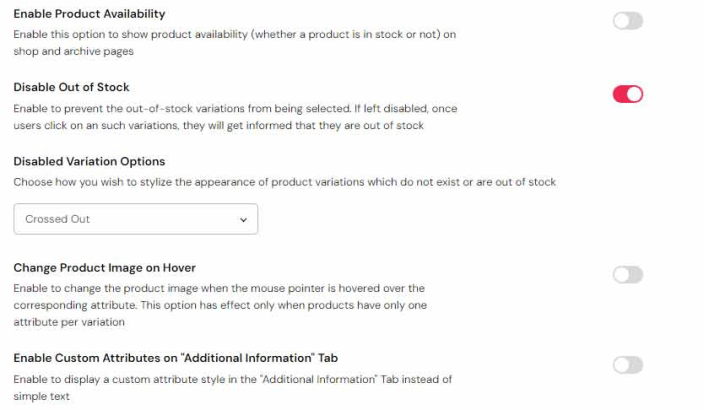Switch on Custom Attributes on Additional Information Tab

(627, 365)
